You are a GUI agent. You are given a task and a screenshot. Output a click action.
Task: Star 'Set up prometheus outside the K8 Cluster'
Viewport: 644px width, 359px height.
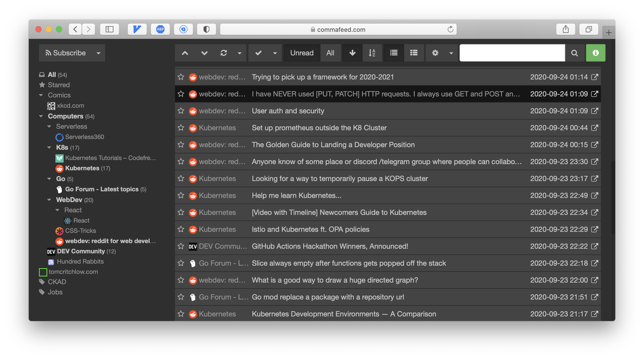tap(181, 128)
